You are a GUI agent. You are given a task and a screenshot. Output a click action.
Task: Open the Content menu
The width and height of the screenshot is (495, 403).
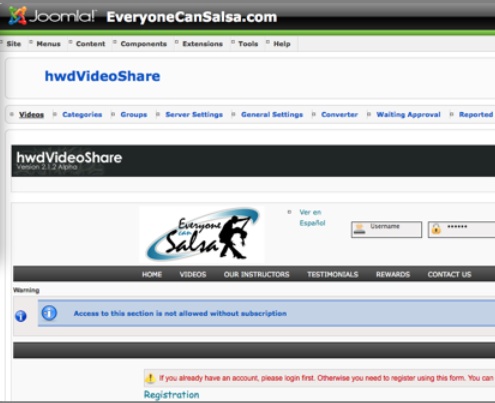coord(90,44)
